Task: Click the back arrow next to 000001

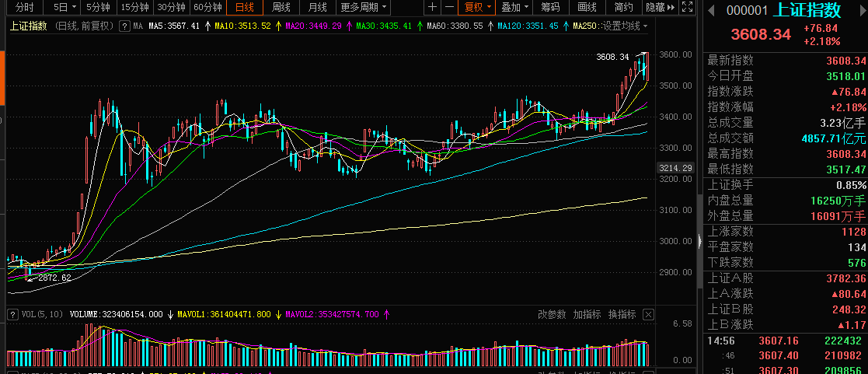Action: pyautogui.click(x=711, y=10)
